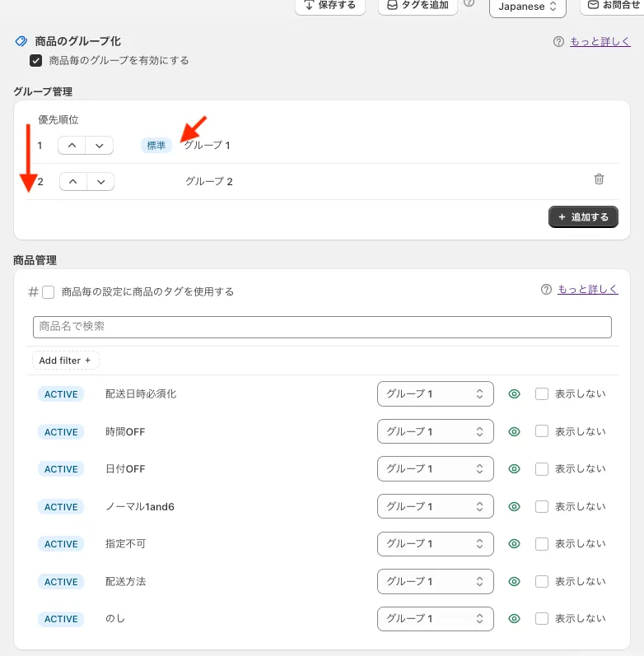Click the タグを追加 button
Image resolution: width=644 pixels, height=656 pixels.
tap(418, 6)
